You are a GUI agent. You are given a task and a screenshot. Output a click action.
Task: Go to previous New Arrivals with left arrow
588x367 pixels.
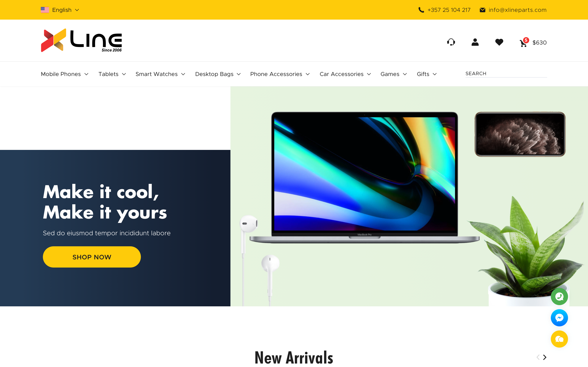coord(538,357)
